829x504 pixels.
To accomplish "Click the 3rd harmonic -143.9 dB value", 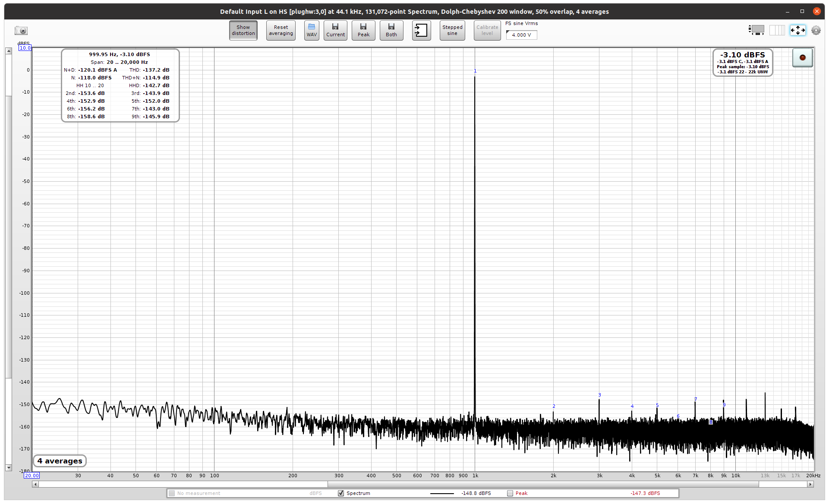I will tap(156, 93).
